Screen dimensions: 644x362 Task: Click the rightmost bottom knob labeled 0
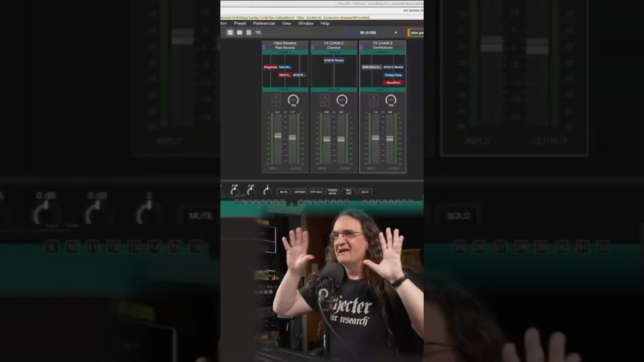tap(267, 191)
